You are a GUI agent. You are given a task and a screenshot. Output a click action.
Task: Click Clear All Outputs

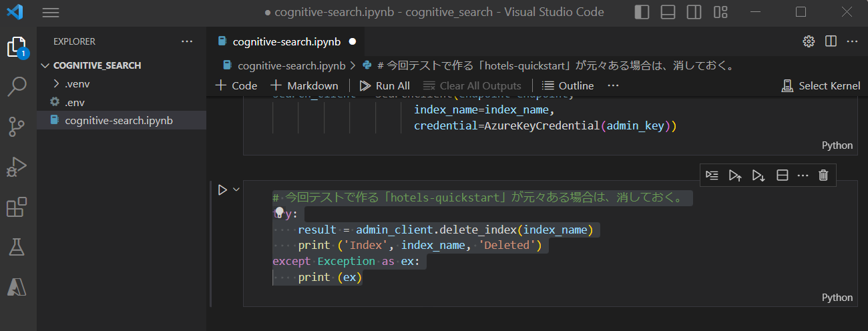click(471, 85)
